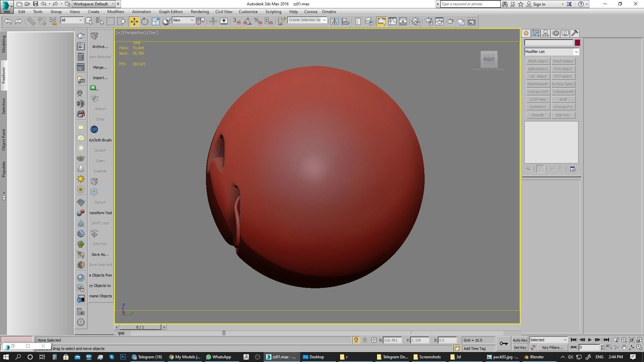Open the Curve Editor from toolbar
Image resolution: width=644 pixels, height=362 pixels.
392,21
